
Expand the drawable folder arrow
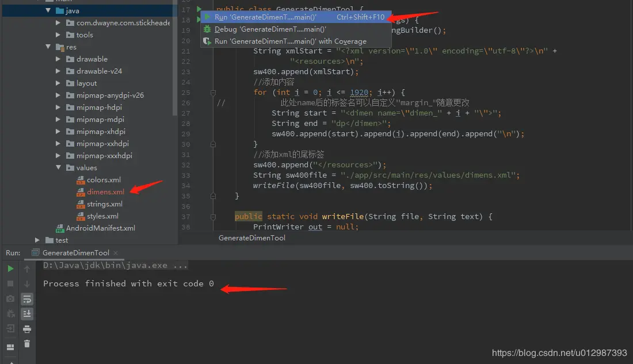(x=58, y=59)
